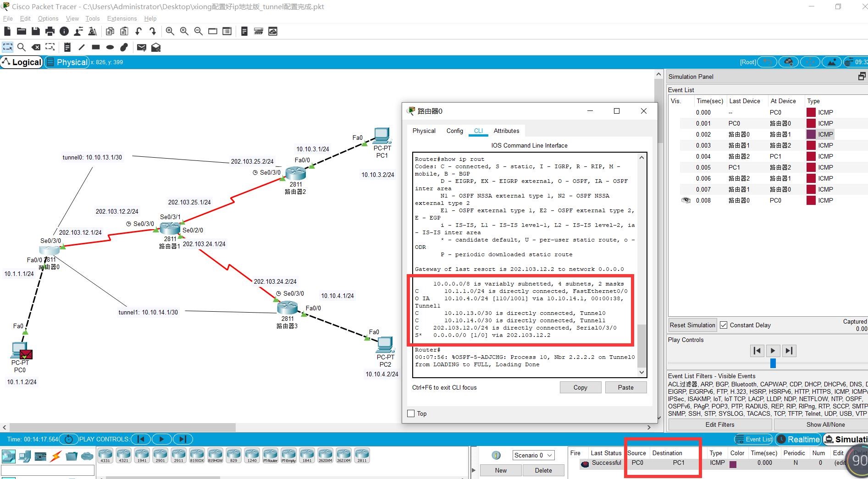Enable the Constant Delay checkbox
The width and height of the screenshot is (868, 479).
pyautogui.click(x=724, y=325)
